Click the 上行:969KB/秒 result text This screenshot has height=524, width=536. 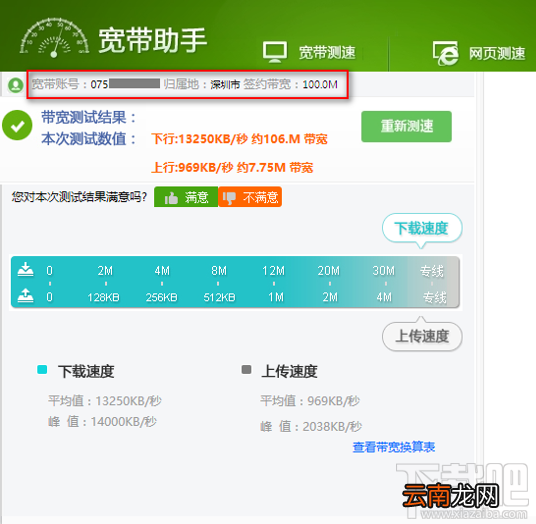(232, 167)
